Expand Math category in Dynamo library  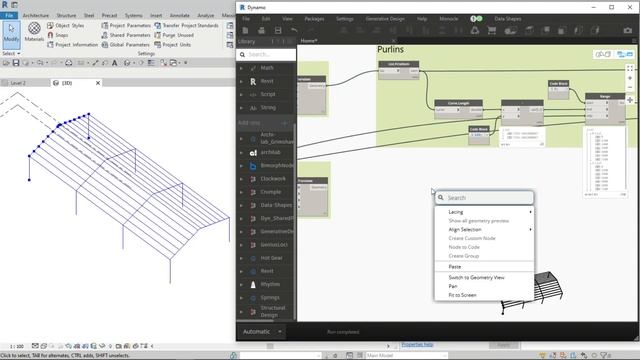coord(241,68)
